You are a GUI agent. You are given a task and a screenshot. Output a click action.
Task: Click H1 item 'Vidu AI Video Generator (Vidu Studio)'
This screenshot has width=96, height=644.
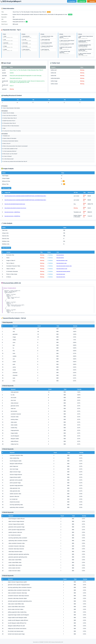point(48,108)
